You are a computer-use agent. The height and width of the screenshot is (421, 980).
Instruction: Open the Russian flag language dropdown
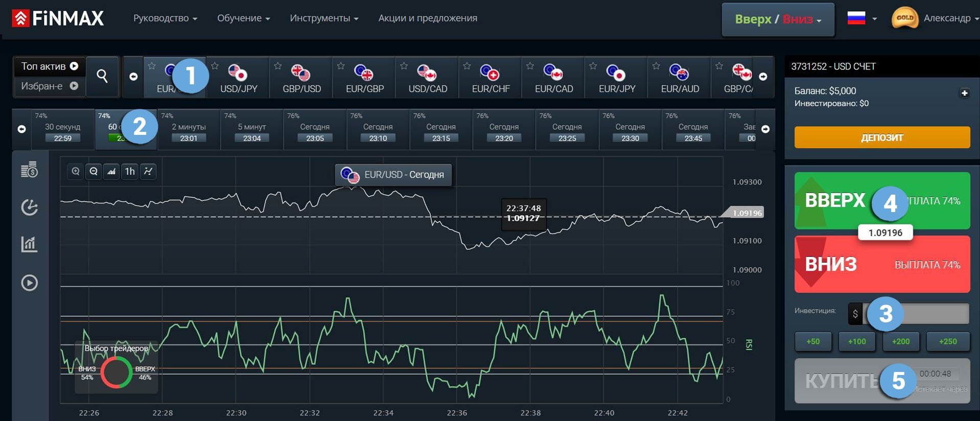[x=862, y=18]
